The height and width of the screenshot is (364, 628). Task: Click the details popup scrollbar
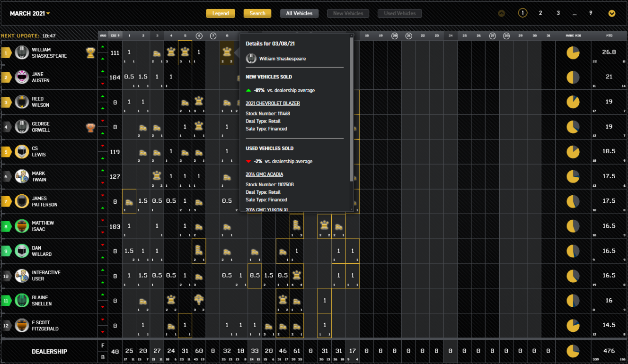(x=352, y=109)
